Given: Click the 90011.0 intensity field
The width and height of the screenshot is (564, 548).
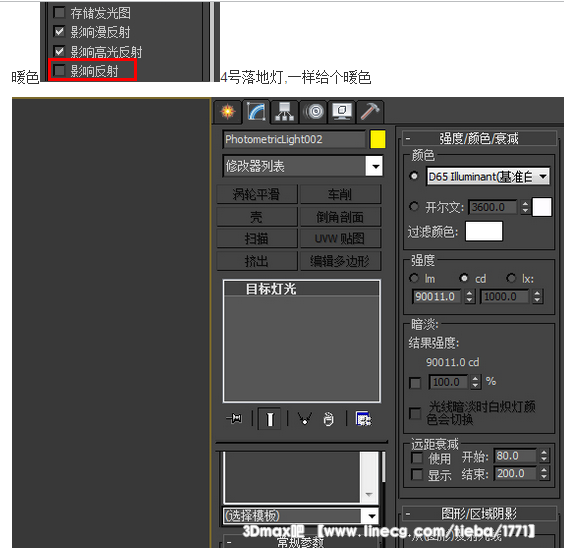Looking at the screenshot, I should point(437,297).
